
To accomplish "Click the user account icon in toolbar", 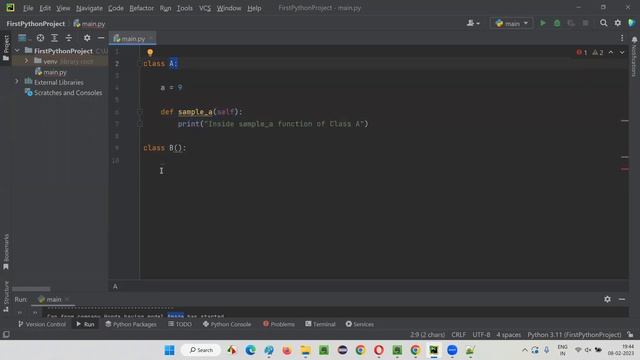I will [473, 23].
